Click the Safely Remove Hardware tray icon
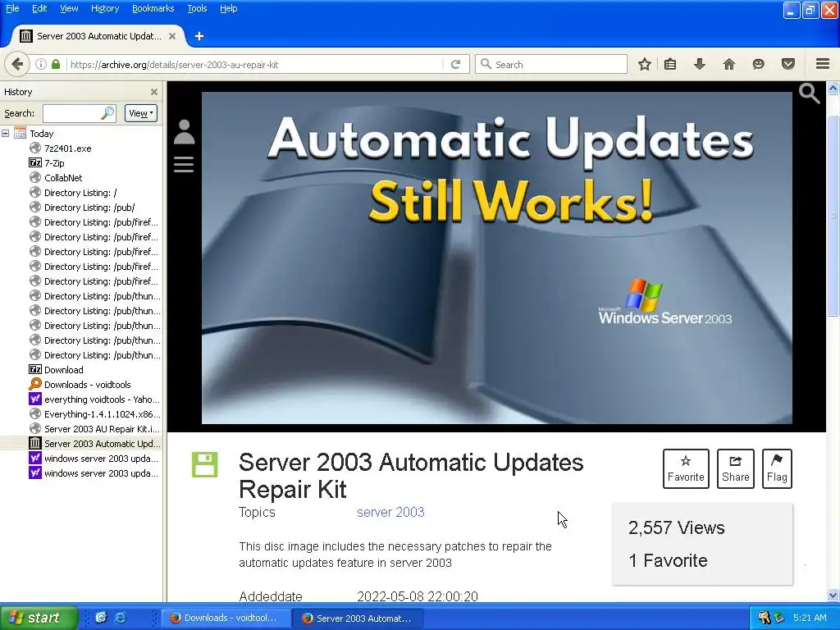The image size is (840, 630). 779,618
